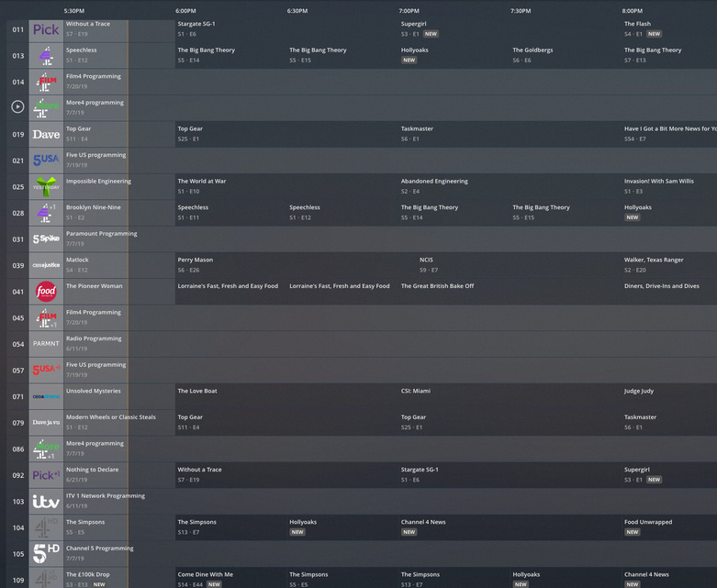Open Invasion! With Sam Willis
Viewport: 717px width, 588px height.
(669, 187)
